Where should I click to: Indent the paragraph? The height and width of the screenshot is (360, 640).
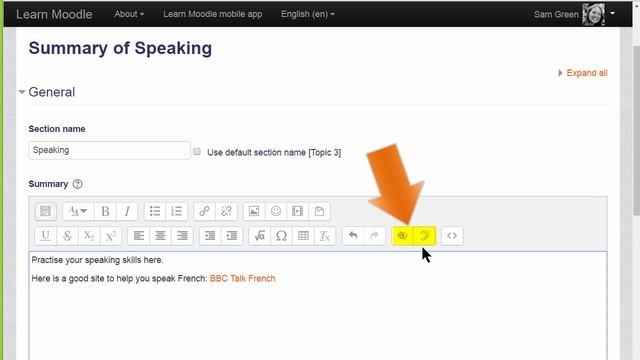232,236
